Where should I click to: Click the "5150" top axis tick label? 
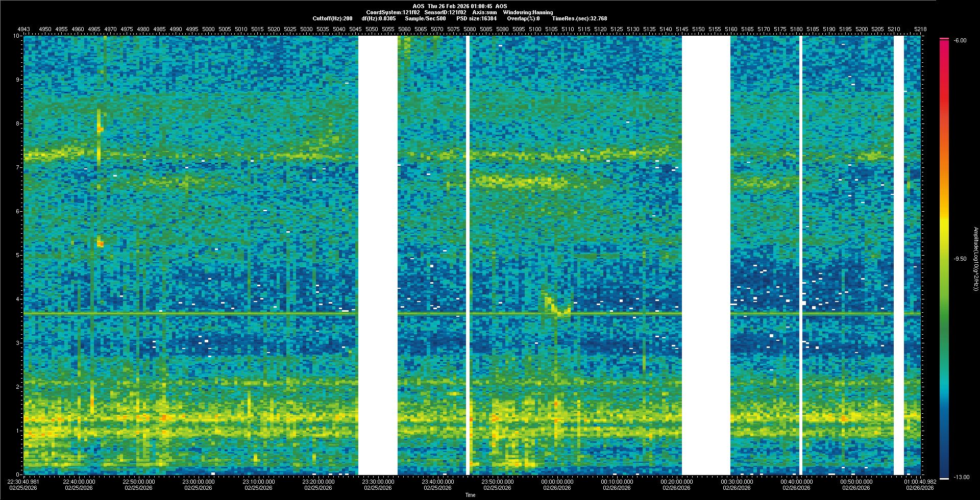pyautogui.click(x=698, y=30)
